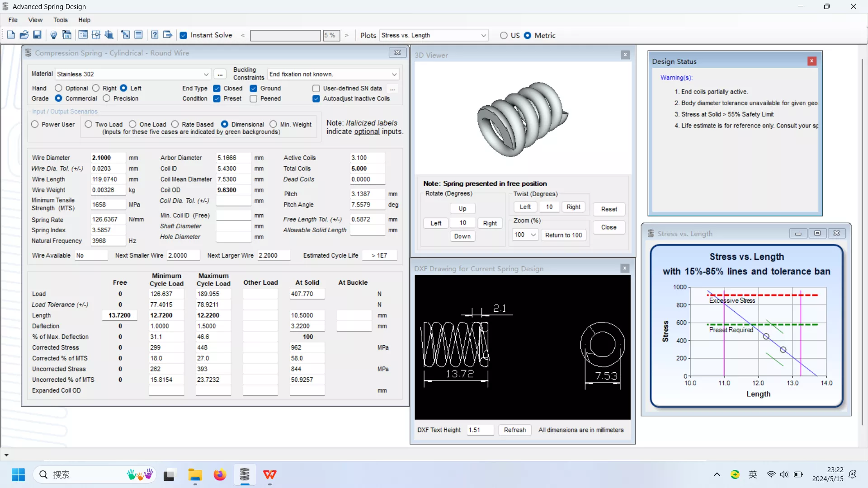Click the drawing pencil toolbar icon
This screenshot has width=868, height=488.
125,35
